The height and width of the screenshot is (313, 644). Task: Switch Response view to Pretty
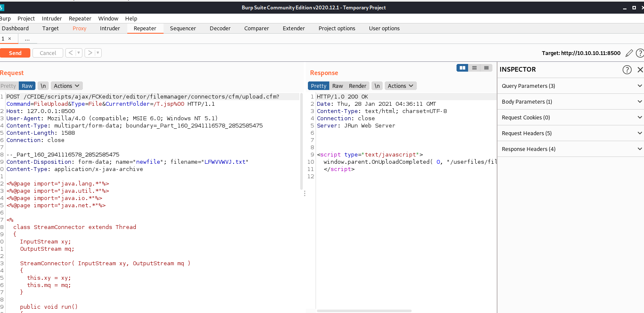(x=319, y=86)
